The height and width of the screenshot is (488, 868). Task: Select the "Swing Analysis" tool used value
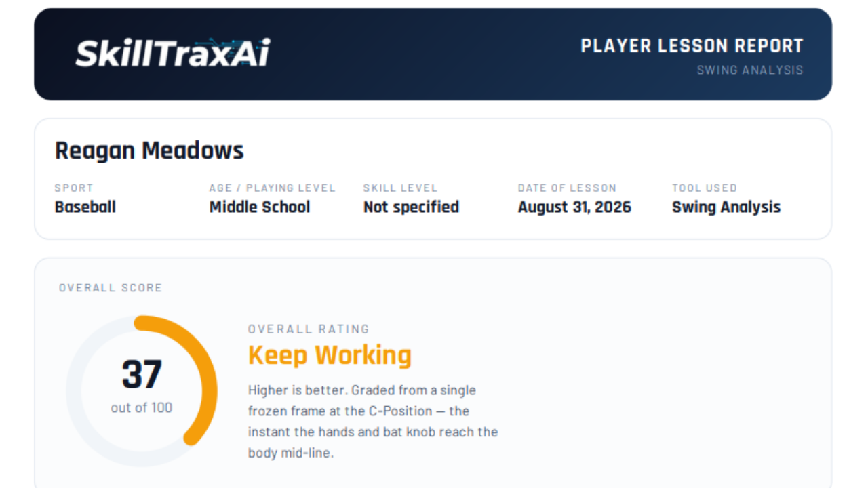tap(726, 207)
